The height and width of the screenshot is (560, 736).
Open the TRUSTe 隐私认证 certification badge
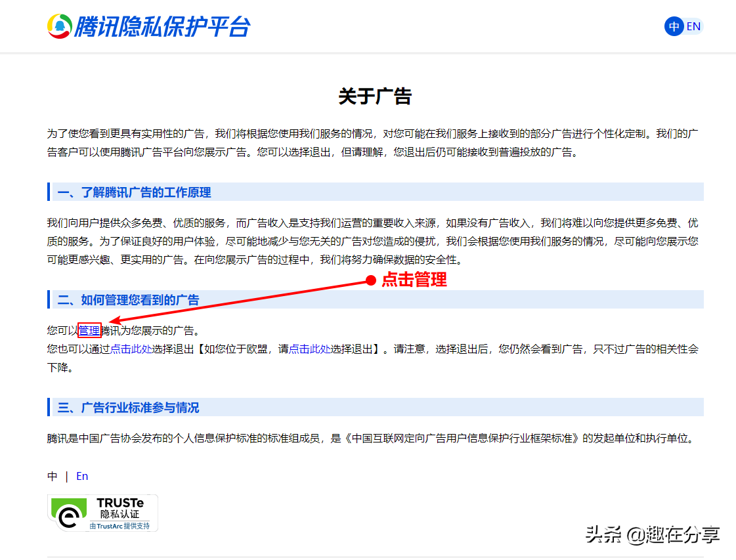102,513
